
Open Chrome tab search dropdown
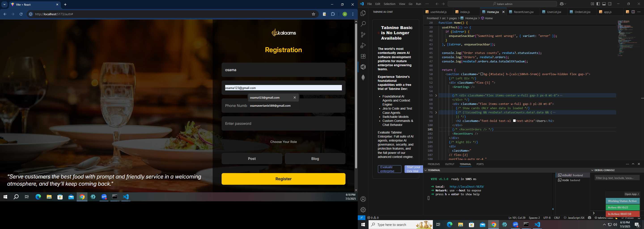[4, 4]
